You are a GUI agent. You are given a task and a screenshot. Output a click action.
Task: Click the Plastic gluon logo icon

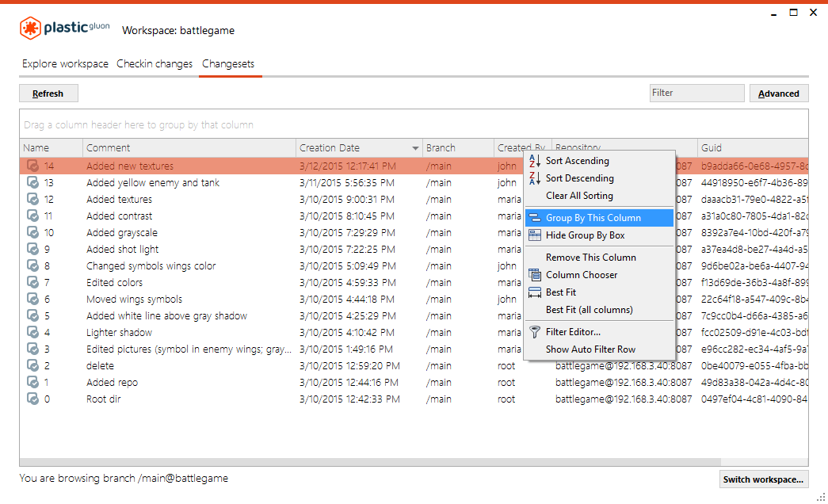pyautogui.click(x=30, y=28)
